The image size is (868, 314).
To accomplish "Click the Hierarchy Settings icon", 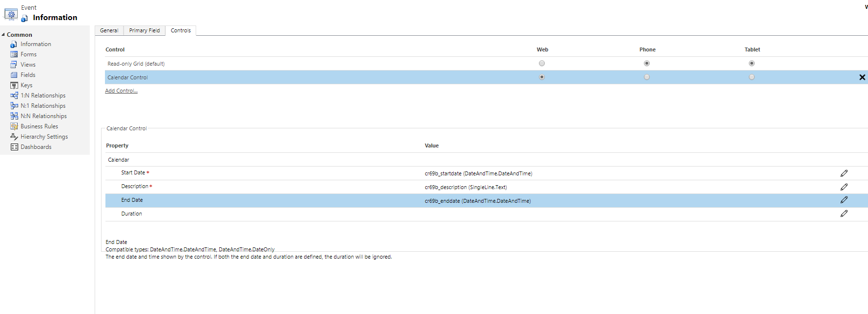I will coord(14,137).
